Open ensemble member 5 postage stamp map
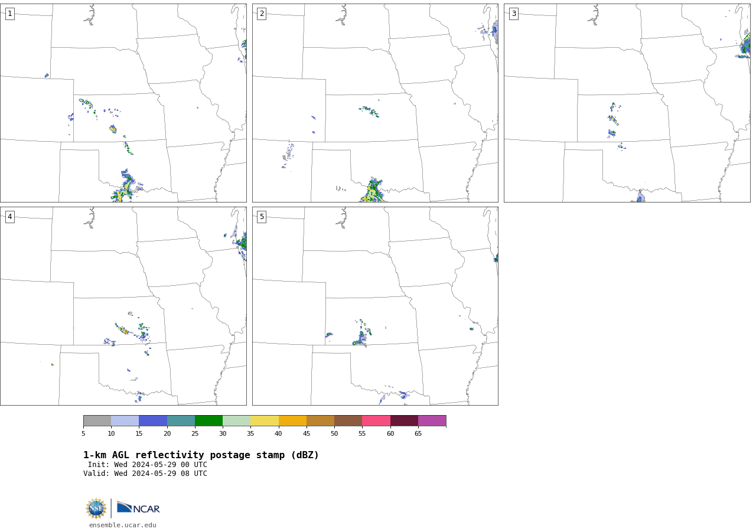 point(375,306)
